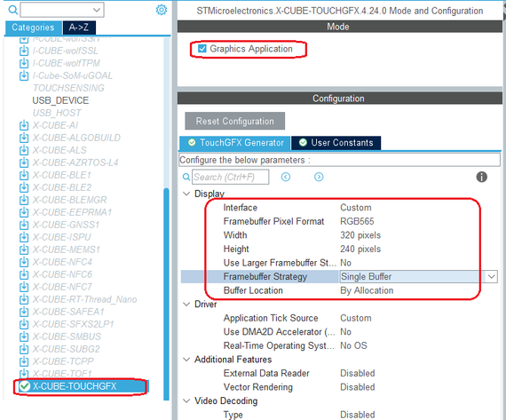The width and height of the screenshot is (506, 420).
Task: Click Buffer Location value By Allocation
Action: pyautogui.click(x=367, y=290)
